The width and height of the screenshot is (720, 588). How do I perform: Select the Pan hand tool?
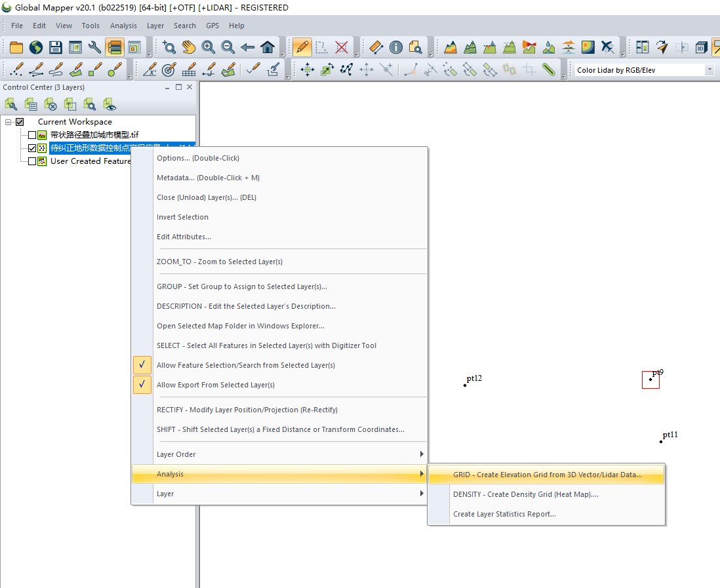pos(188,47)
